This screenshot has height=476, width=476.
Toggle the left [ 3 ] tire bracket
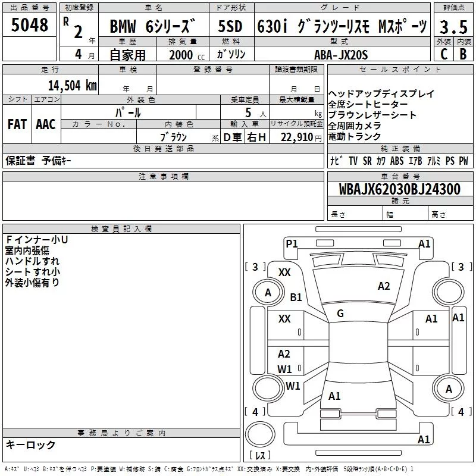coord(255,267)
